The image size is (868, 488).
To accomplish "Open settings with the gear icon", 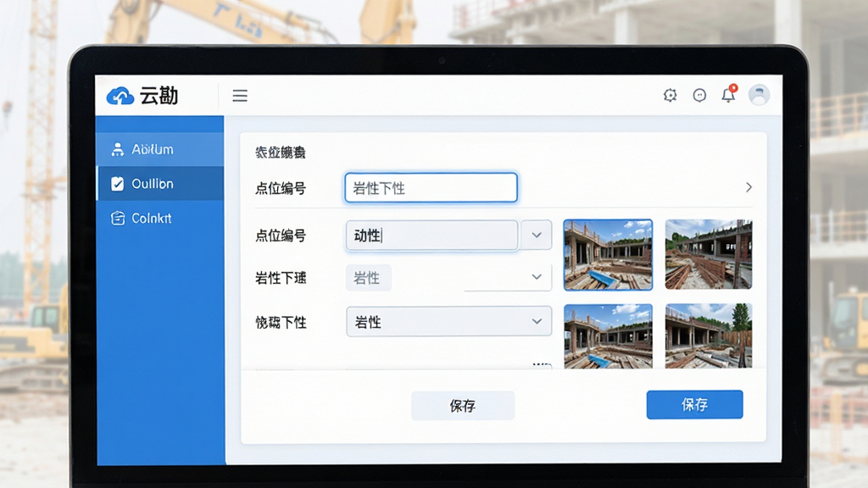I will (x=670, y=95).
